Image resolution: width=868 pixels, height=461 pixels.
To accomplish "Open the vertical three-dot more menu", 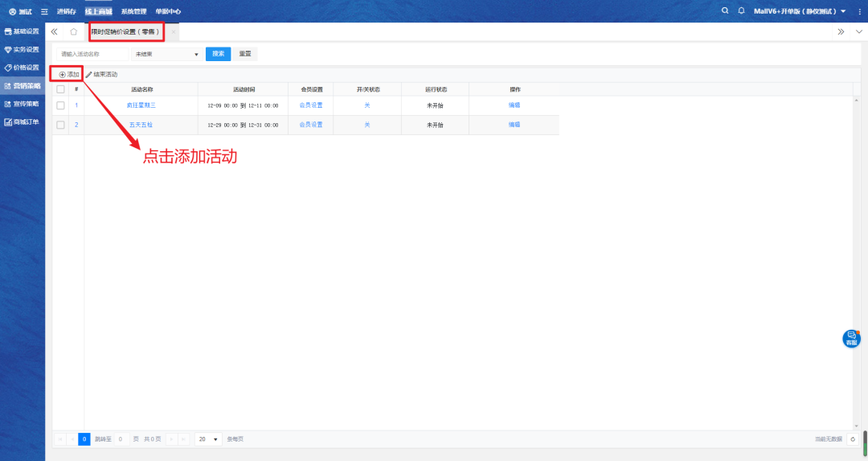I will (x=859, y=11).
